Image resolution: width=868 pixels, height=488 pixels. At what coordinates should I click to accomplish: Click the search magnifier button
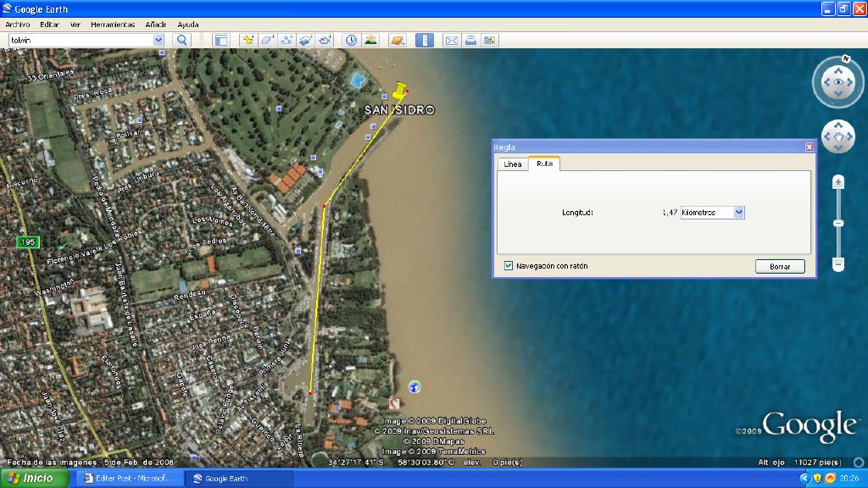[181, 40]
